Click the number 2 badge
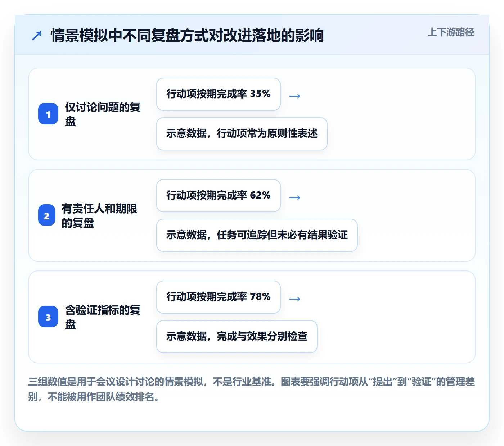This screenshot has height=446, width=504. (x=47, y=215)
